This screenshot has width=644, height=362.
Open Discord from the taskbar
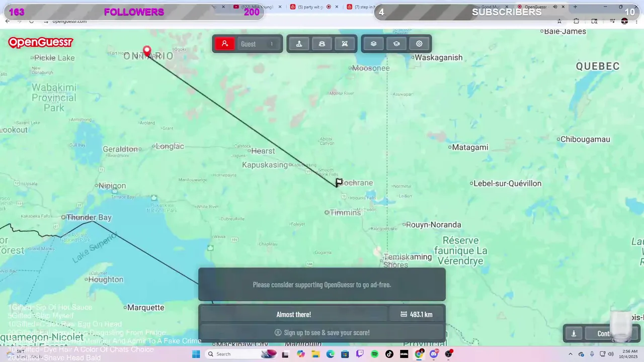click(434, 354)
